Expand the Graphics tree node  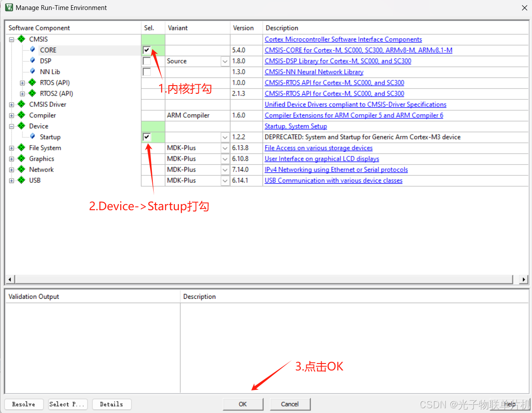[x=12, y=159]
